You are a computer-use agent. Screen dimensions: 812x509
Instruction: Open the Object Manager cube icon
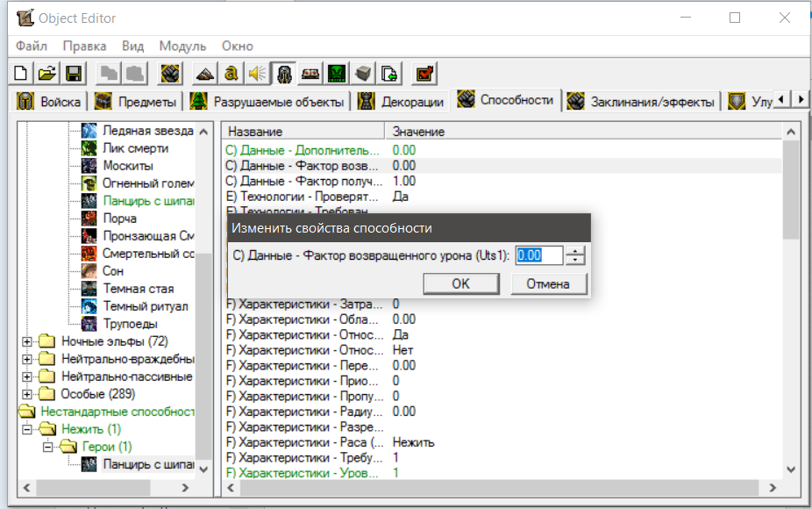click(362, 73)
